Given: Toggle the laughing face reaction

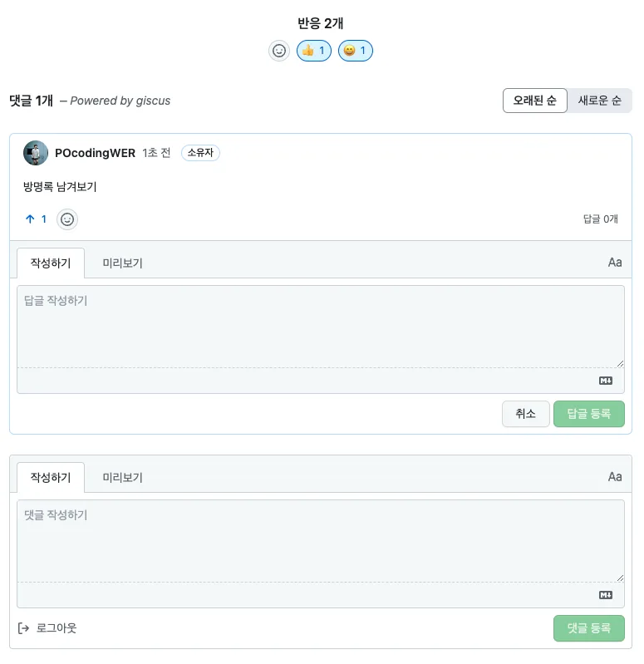Looking at the screenshot, I should click(x=355, y=51).
